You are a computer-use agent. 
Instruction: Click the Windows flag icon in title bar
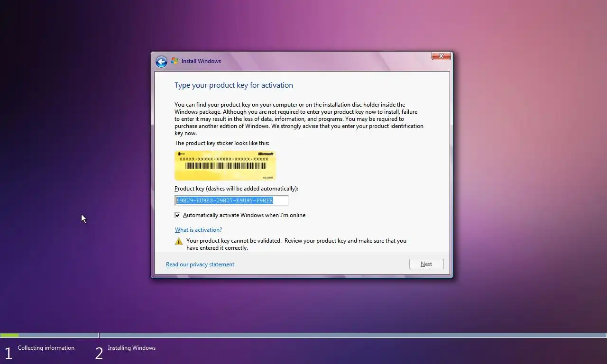tap(175, 61)
